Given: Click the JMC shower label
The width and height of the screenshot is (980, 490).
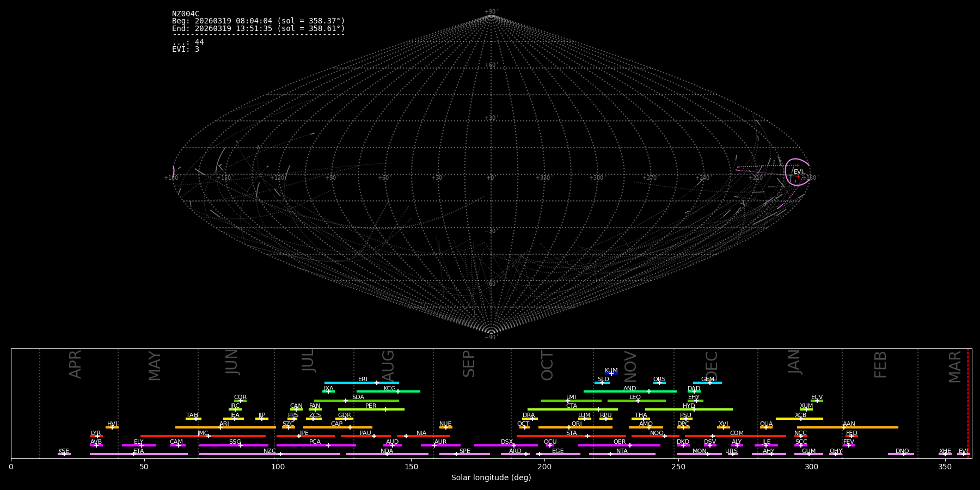Looking at the screenshot, I should pos(203,433).
